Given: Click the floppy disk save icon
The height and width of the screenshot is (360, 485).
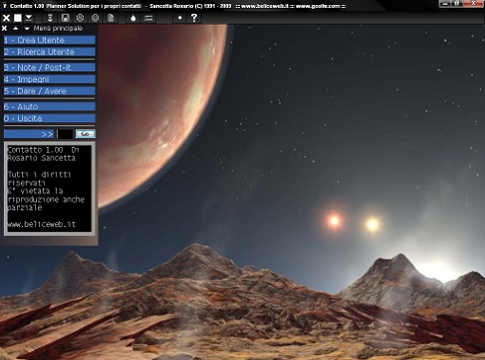Looking at the screenshot, I should (65, 18).
